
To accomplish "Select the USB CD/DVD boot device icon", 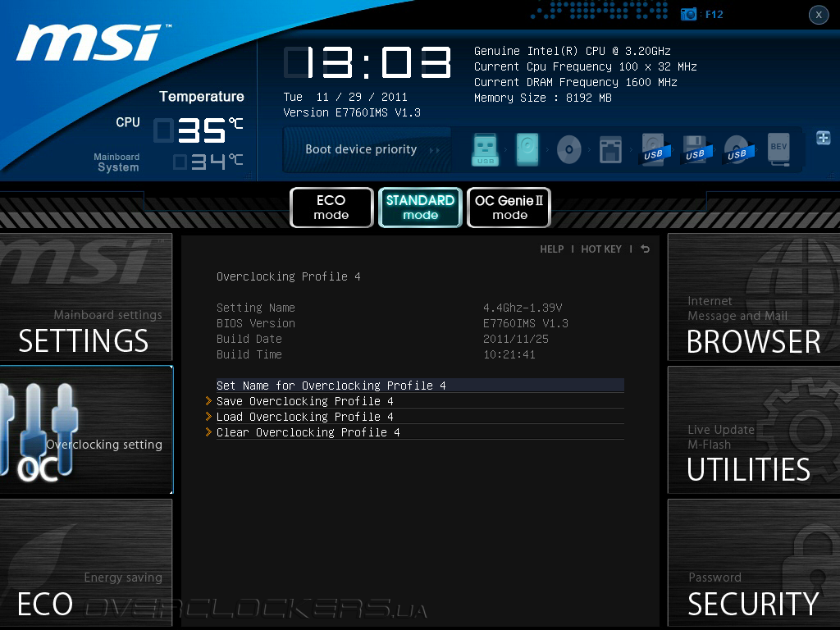I will tap(737, 149).
